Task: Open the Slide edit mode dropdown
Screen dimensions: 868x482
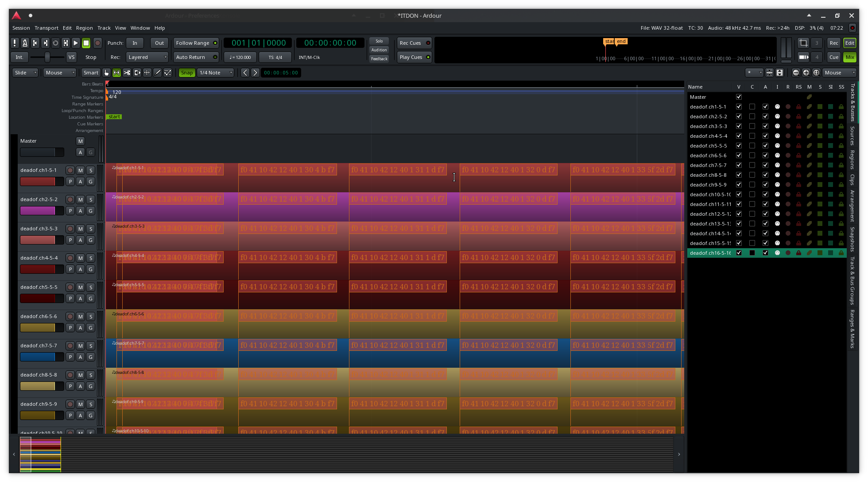Action: (x=25, y=73)
